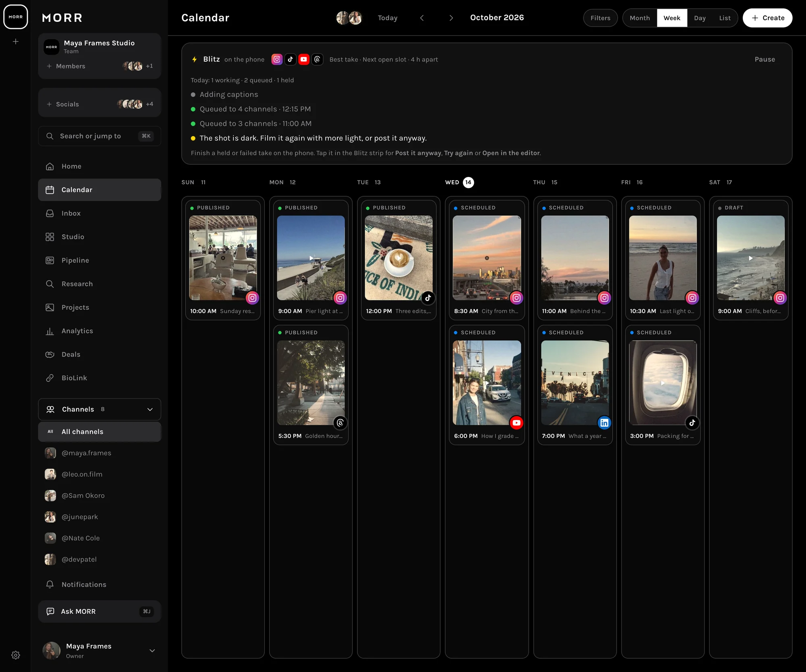Open Maya Frames Studio team switcher
Screen dimensions: 806x672
(x=100, y=47)
